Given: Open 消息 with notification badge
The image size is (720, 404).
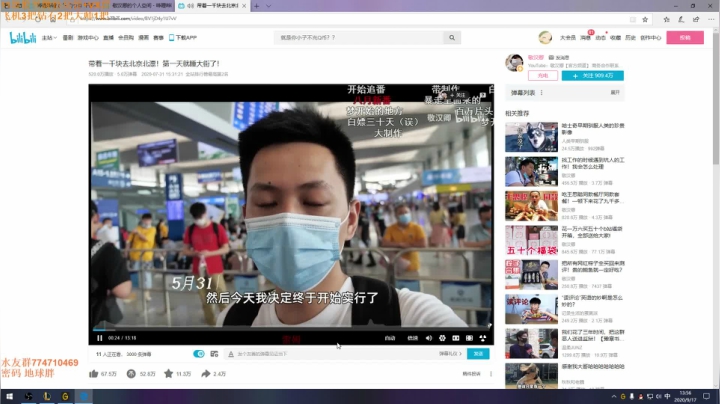Looking at the screenshot, I should [x=585, y=38].
